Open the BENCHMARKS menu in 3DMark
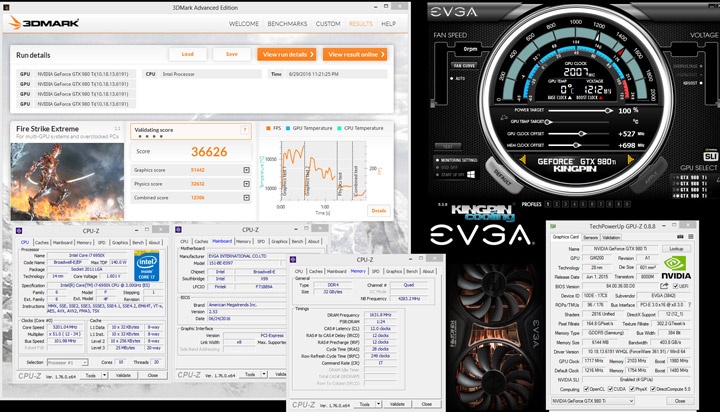The height and width of the screenshot is (412, 720). [287, 23]
